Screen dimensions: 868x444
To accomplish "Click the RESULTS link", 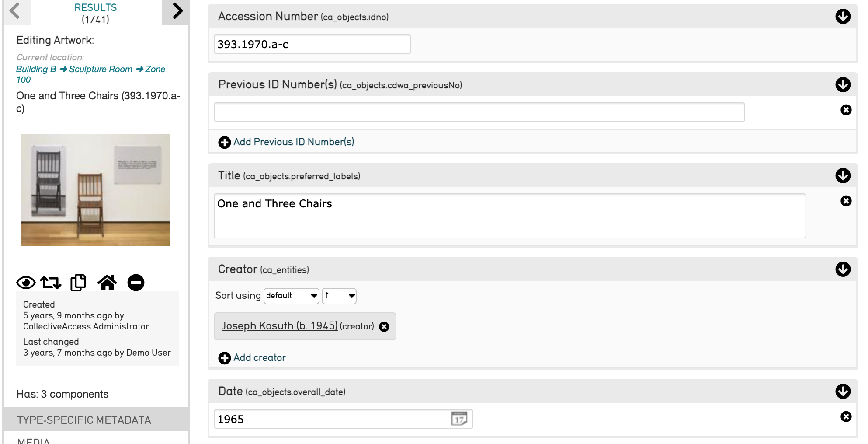I will click(95, 7).
